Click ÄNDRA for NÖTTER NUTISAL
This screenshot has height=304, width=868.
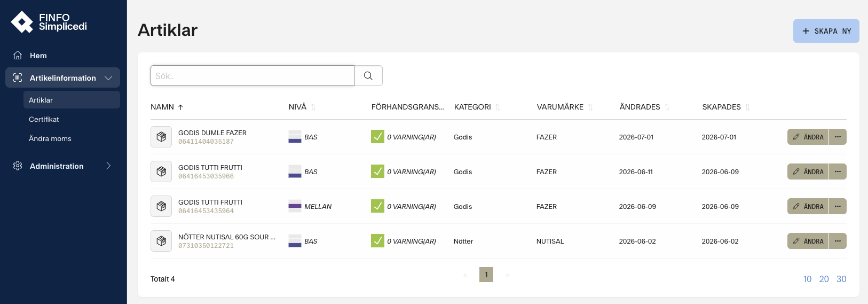(808, 241)
